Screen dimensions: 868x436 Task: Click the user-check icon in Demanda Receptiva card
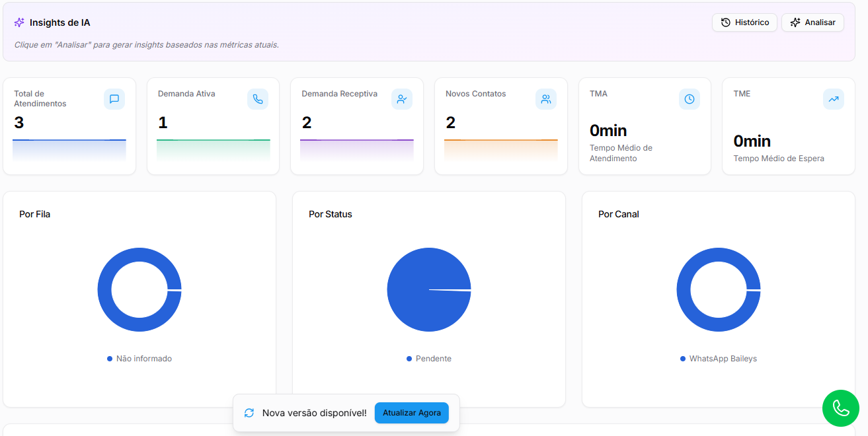tap(402, 99)
